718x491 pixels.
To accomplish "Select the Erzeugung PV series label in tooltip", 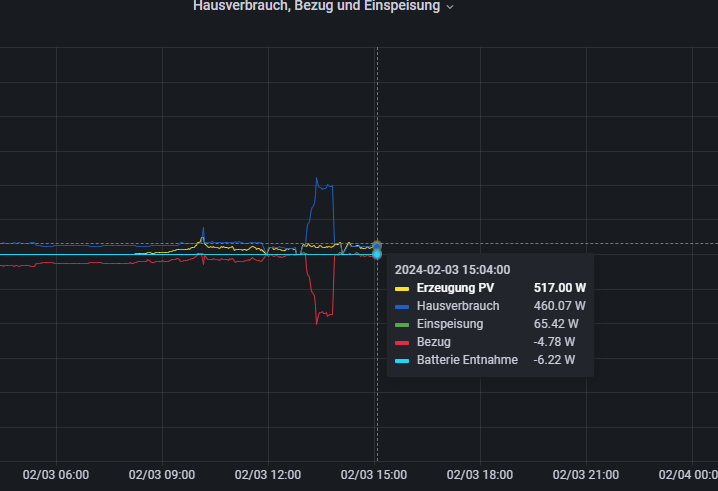I will pyautogui.click(x=455, y=288).
